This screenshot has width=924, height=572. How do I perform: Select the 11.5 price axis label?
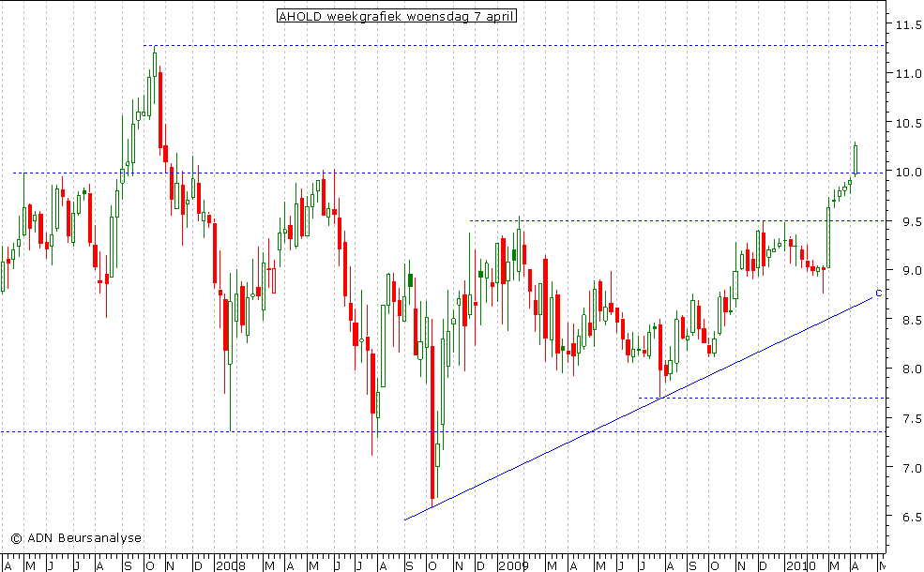(x=908, y=24)
